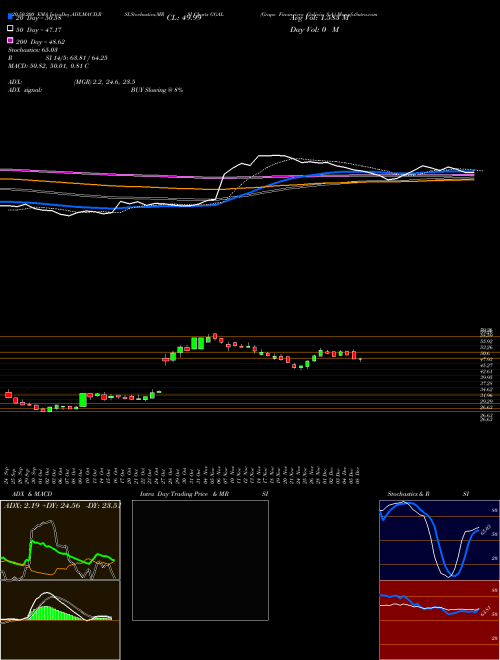Click the '(MGR) 2.2, 24.6, 23.5' ADX values
Viewport: 500px width, 660px height.
[104, 82]
